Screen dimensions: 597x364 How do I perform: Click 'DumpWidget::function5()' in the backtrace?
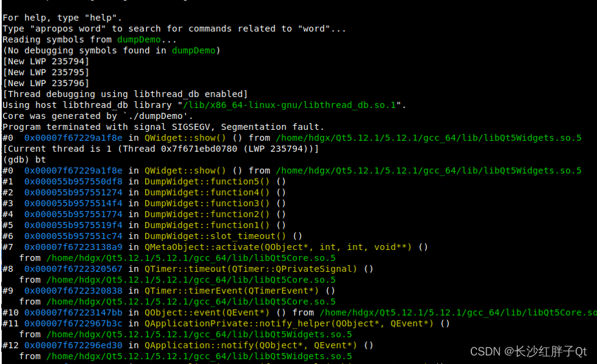(x=207, y=182)
